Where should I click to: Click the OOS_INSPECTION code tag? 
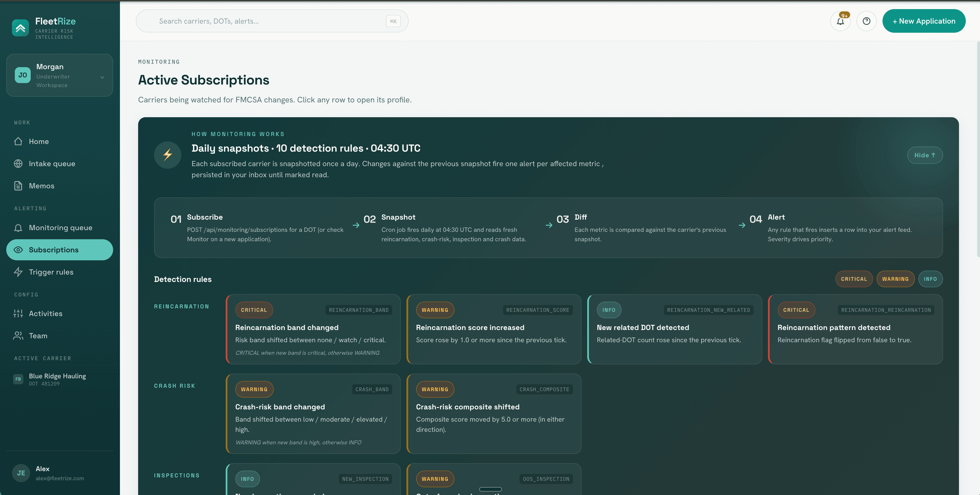point(546,479)
